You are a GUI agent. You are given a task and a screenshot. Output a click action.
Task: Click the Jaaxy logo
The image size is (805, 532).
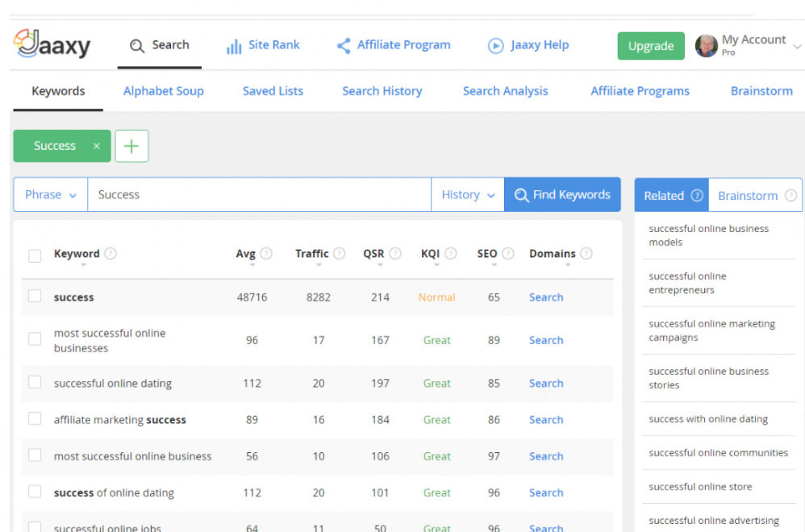click(x=52, y=44)
